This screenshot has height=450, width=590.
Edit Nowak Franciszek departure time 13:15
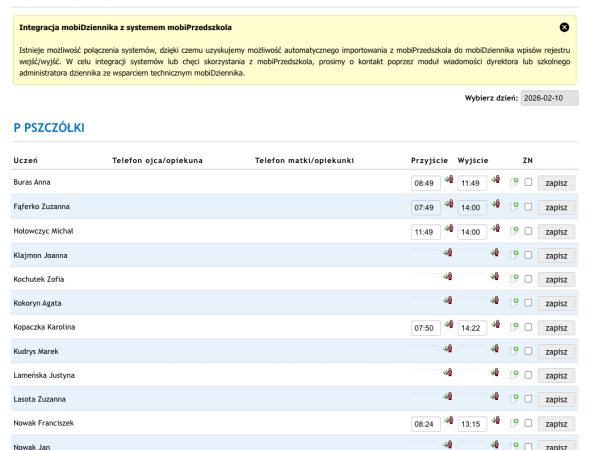[x=472, y=424]
